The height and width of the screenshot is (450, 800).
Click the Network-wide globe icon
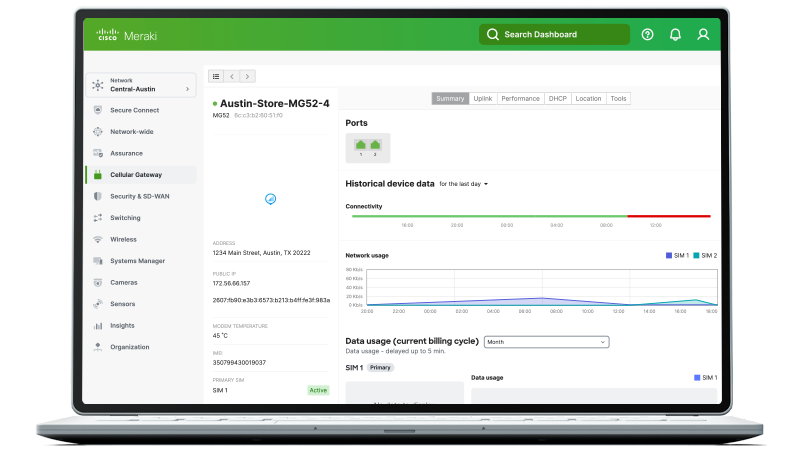point(98,132)
